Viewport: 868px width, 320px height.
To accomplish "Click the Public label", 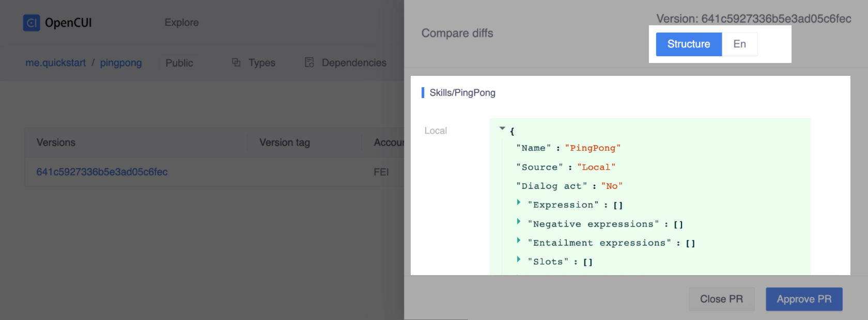I will coord(179,63).
